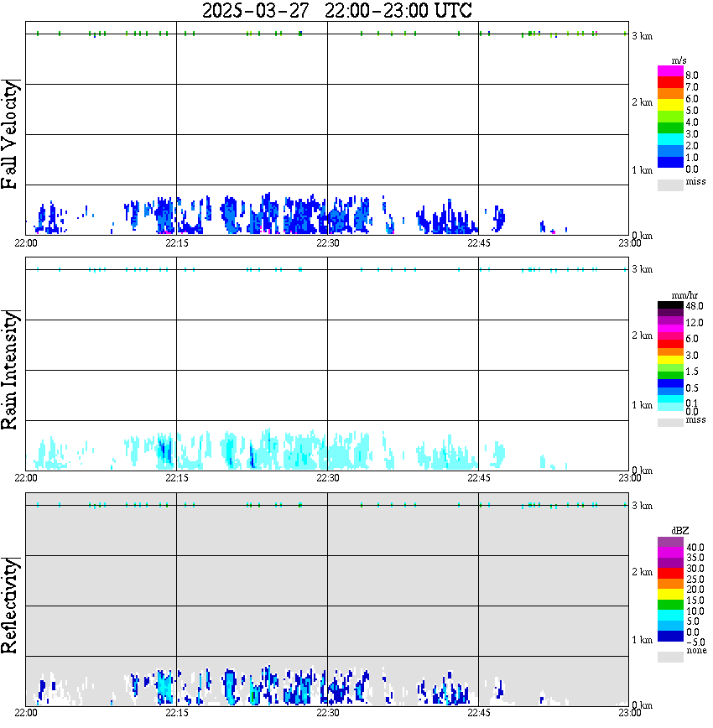The width and height of the screenshot is (713, 728).
Task: Click 22:00 time label under Rain Intensity panel
Action: [26, 478]
